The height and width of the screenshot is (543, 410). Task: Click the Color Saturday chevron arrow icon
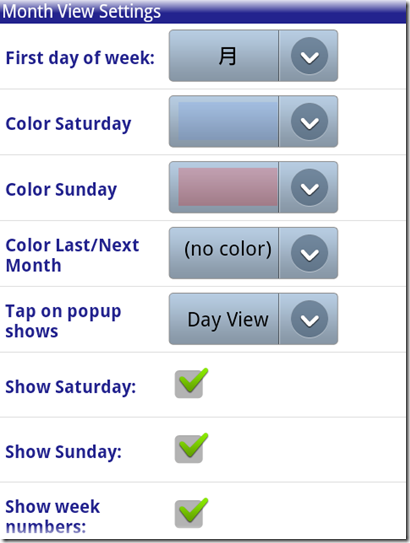[x=309, y=122]
